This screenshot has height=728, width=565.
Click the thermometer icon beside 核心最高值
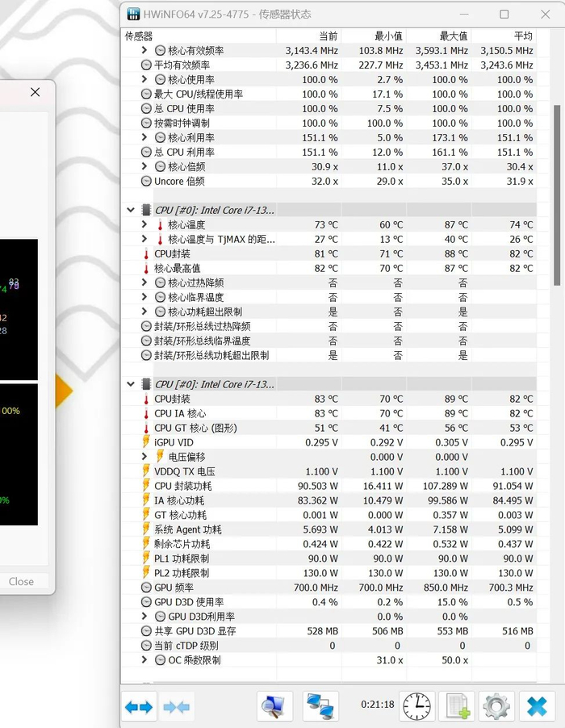[x=146, y=268]
